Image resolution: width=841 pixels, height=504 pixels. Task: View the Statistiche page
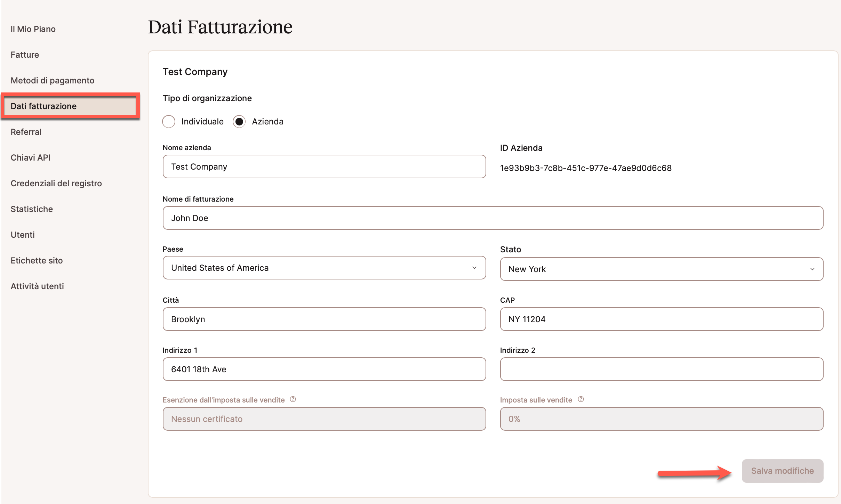click(32, 209)
